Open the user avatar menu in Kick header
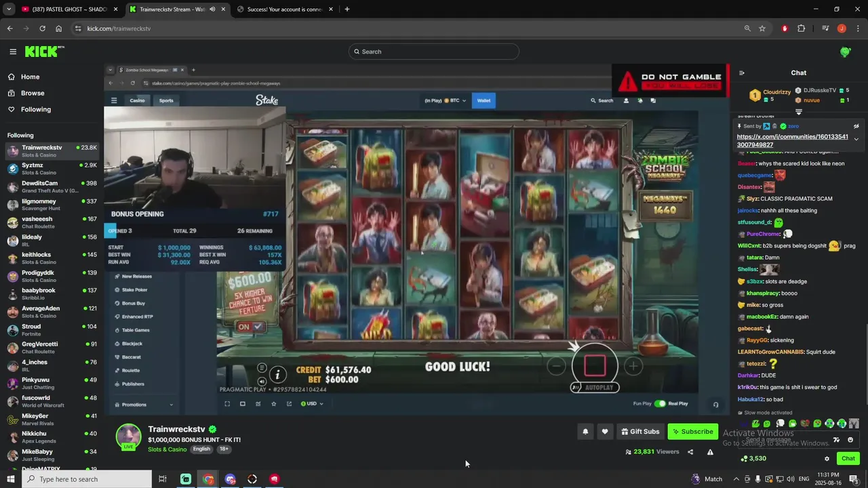The image size is (868, 488). click(x=845, y=52)
